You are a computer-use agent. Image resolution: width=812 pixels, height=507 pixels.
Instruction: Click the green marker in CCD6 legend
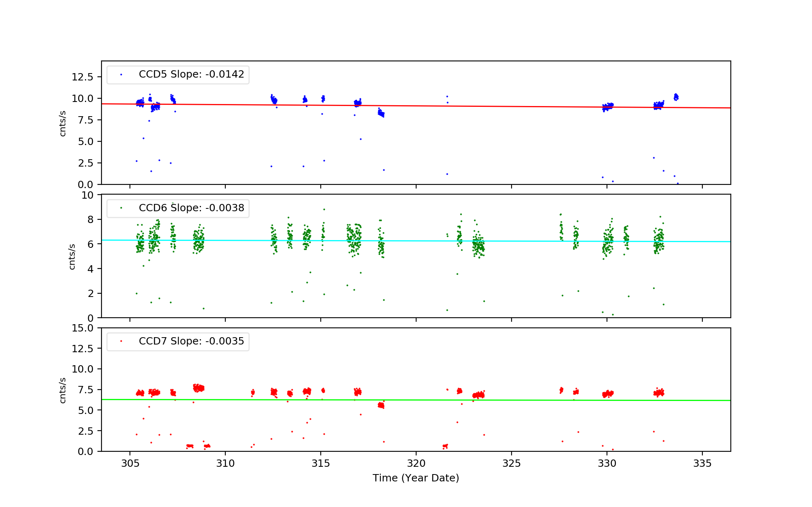click(x=121, y=208)
